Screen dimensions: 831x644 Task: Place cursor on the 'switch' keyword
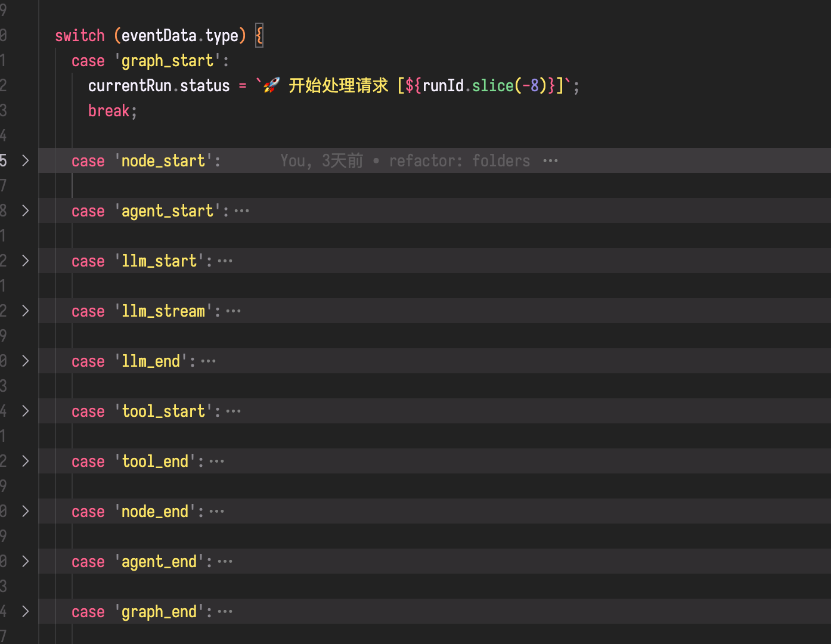[80, 36]
